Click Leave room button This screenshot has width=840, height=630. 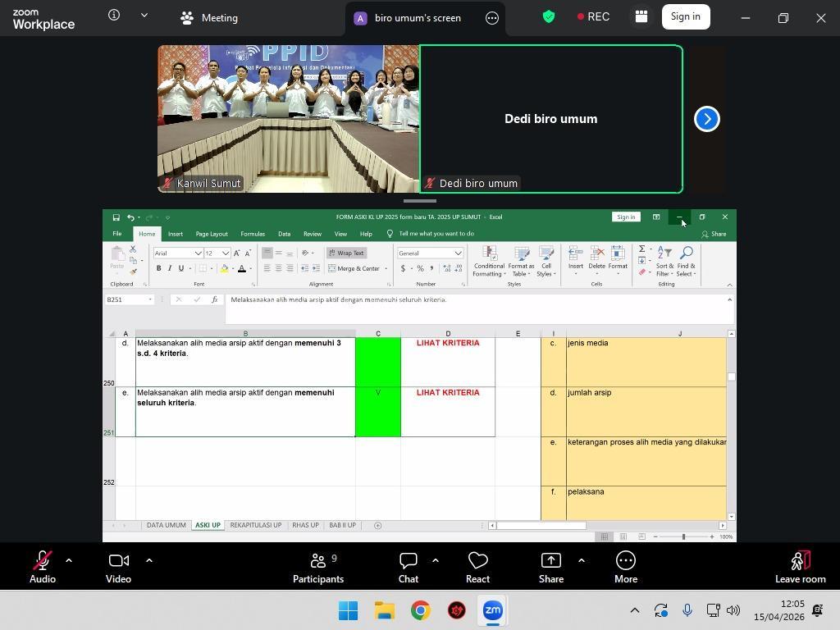coord(800,568)
